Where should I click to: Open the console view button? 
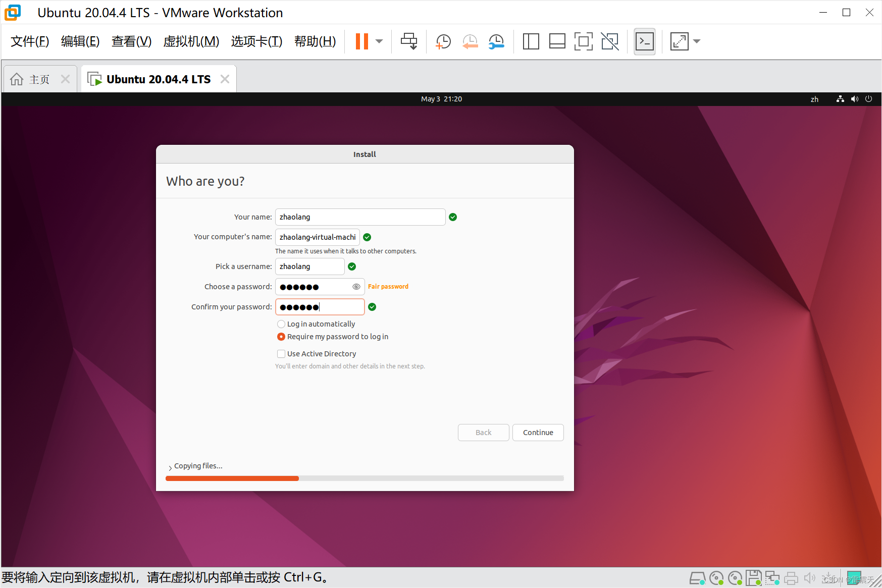645,41
